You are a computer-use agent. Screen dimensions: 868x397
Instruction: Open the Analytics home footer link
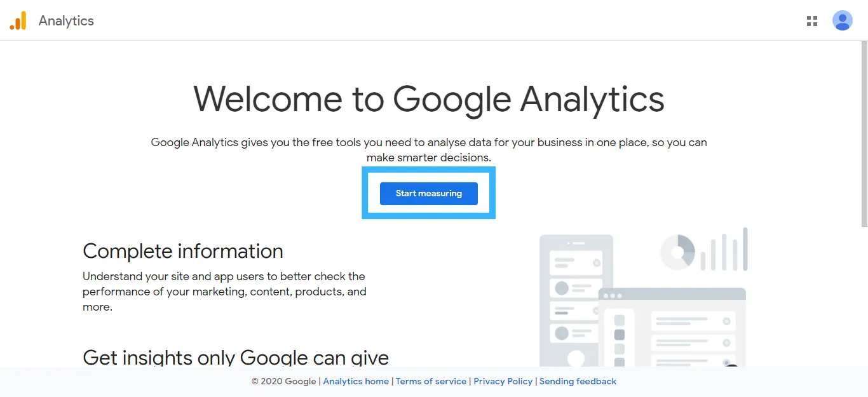coord(356,381)
